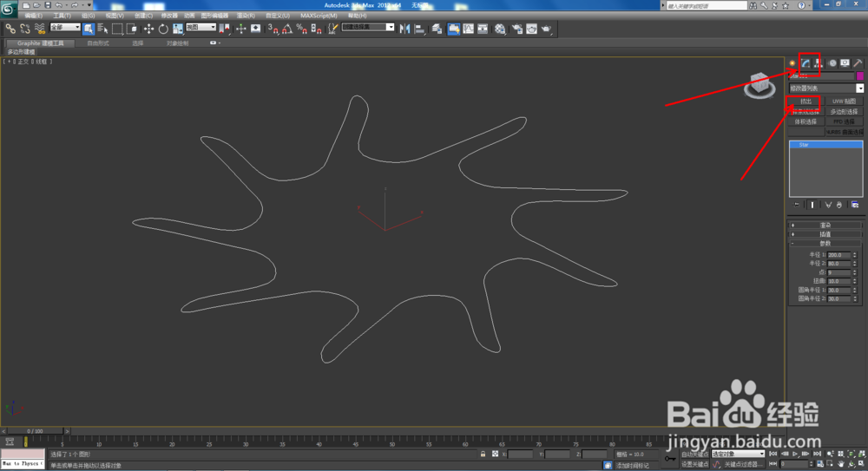This screenshot has height=471, width=868.
Task: Switch to the 自由形式 ribbon tab
Action: click(x=98, y=43)
